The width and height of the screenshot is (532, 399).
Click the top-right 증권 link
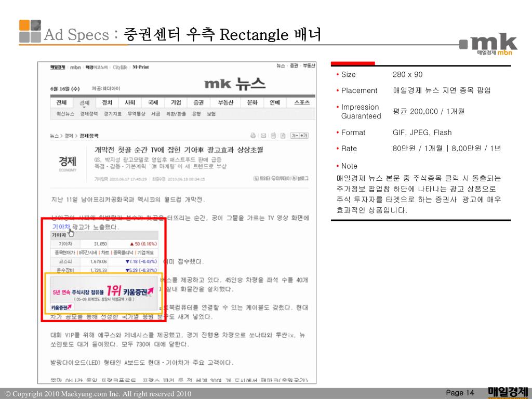pyautogui.click(x=294, y=65)
